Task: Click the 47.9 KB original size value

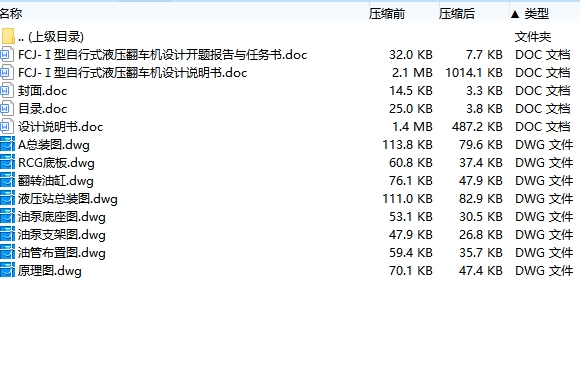Action: tap(411, 235)
